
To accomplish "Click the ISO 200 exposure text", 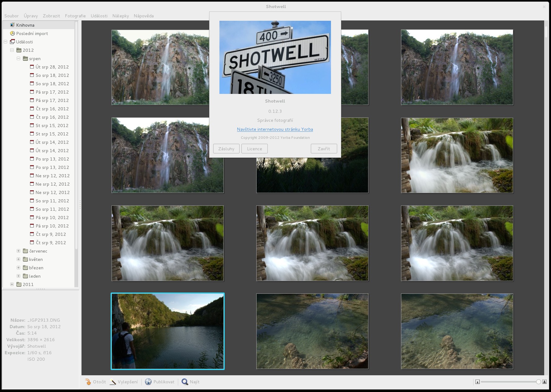I will tap(36, 359).
